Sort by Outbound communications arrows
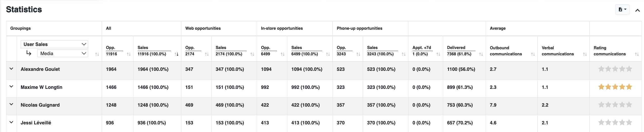This screenshot has height=132, width=644. point(533,54)
